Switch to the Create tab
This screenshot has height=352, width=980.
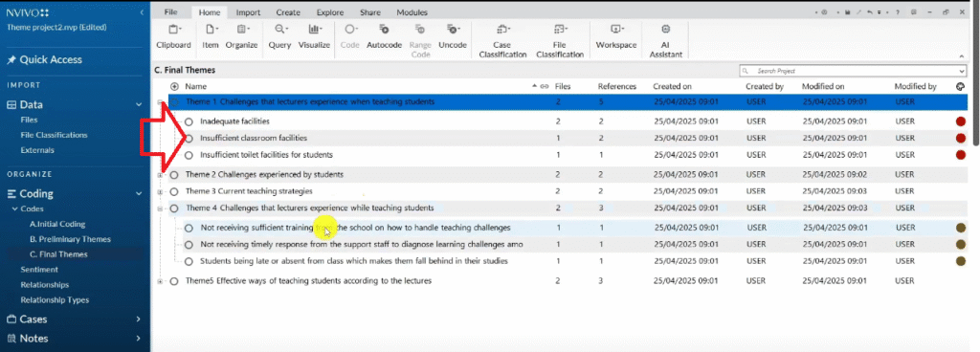pos(288,12)
